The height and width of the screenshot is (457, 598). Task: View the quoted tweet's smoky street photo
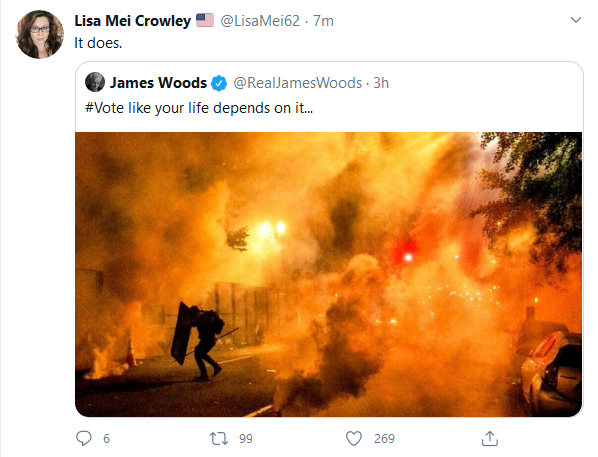pyautogui.click(x=329, y=274)
